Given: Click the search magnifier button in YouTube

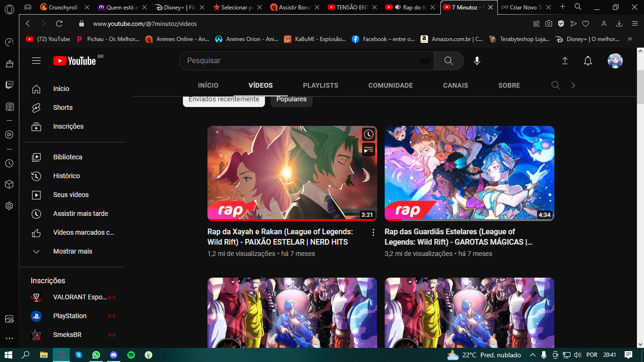Looking at the screenshot, I should [449, 61].
